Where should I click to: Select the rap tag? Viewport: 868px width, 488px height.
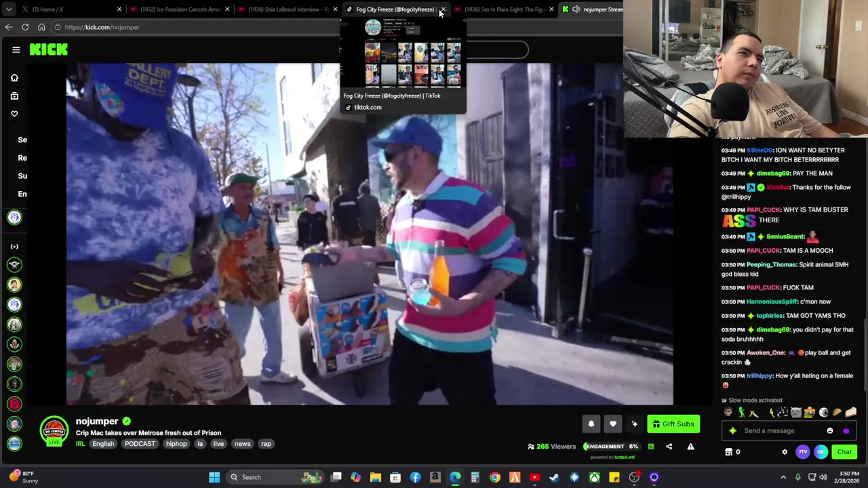click(x=266, y=444)
